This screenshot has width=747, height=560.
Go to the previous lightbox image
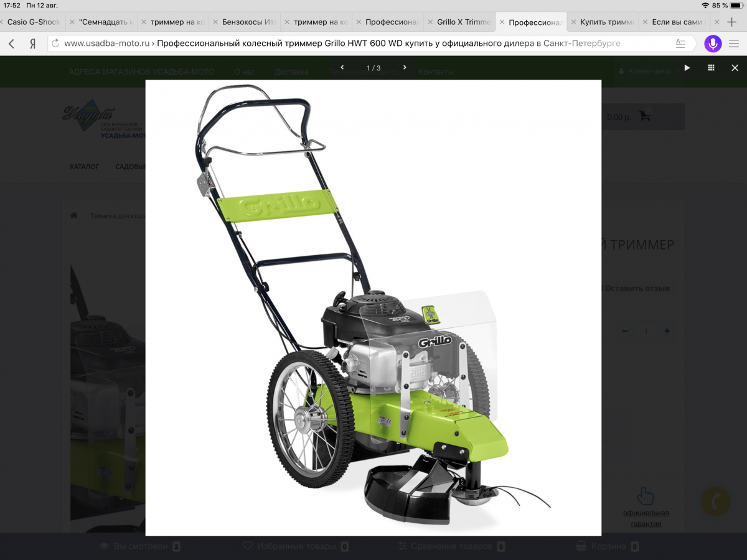(342, 67)
